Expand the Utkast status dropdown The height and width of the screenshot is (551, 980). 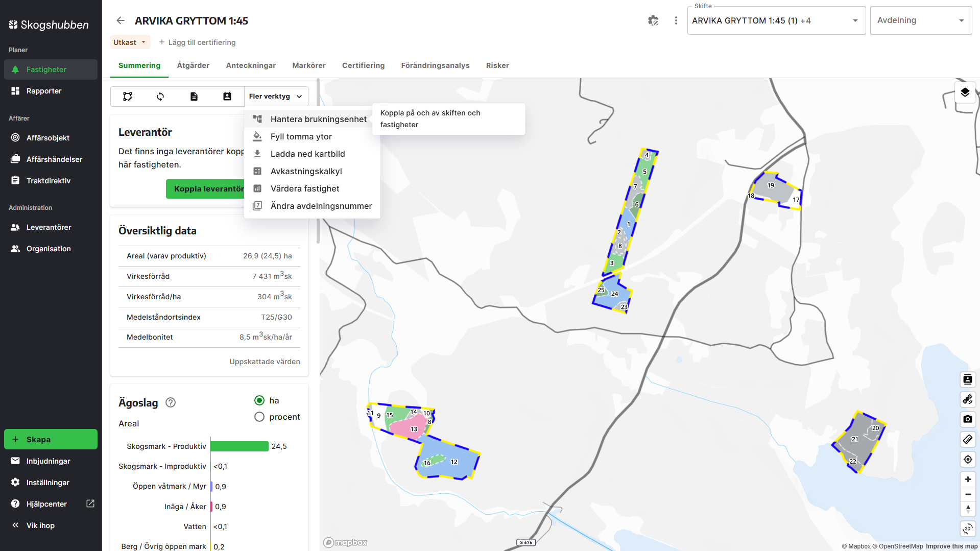[130, 42]
